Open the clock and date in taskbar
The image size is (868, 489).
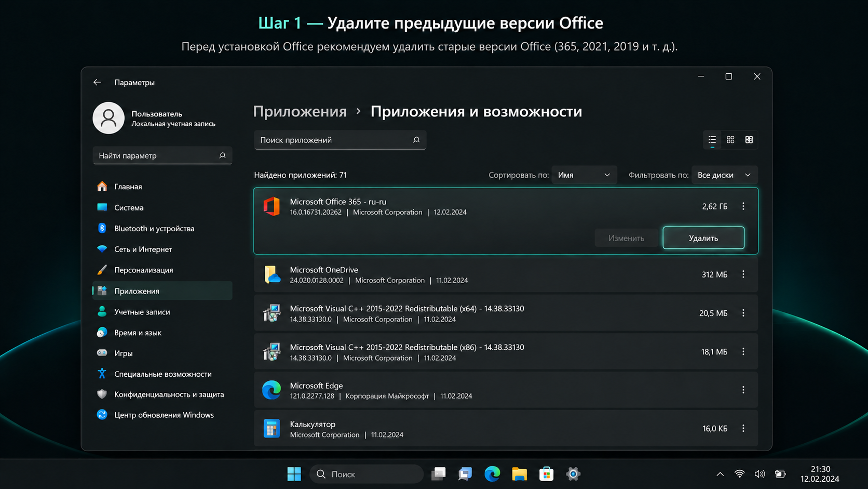coord(820,474)
